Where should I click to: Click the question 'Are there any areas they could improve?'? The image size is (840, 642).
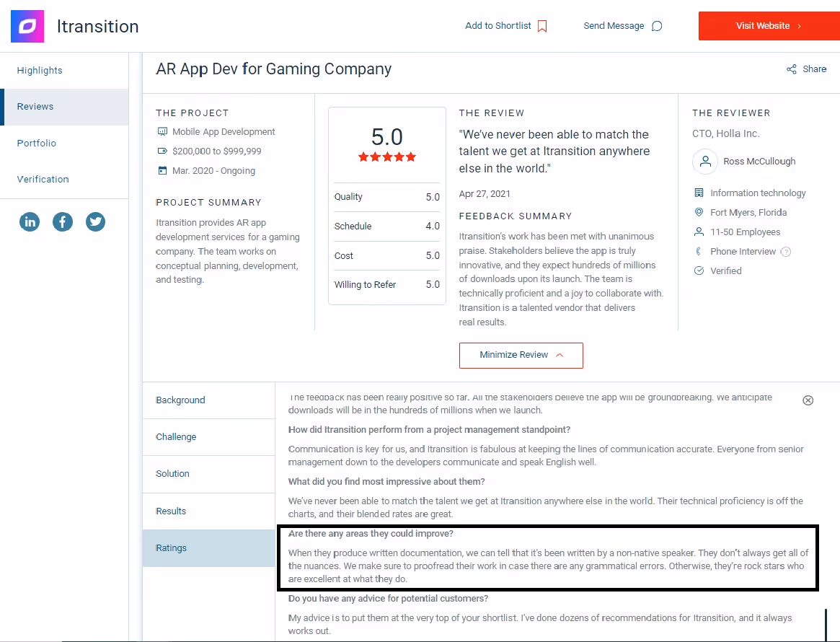point(371,534)
